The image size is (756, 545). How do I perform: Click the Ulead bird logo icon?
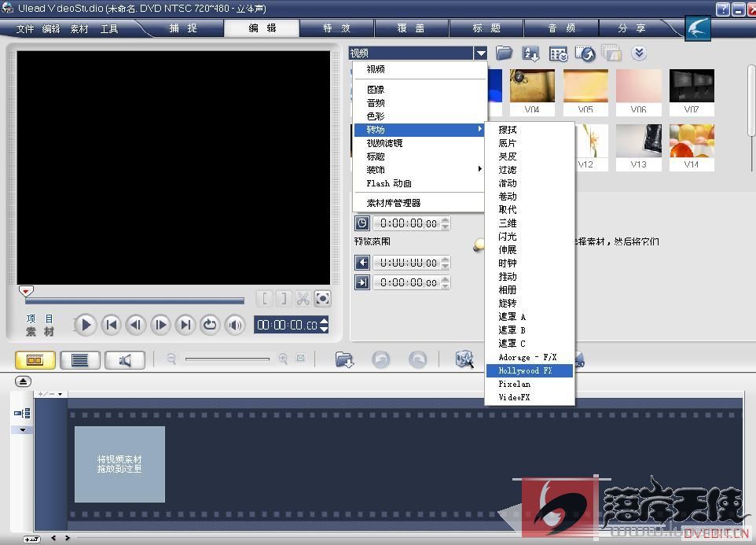698,28
